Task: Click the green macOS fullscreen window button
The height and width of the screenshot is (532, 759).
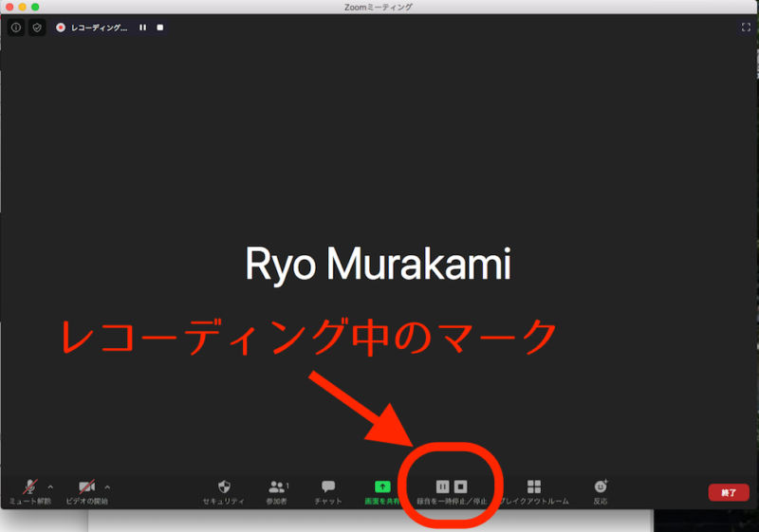Action: 35,7
